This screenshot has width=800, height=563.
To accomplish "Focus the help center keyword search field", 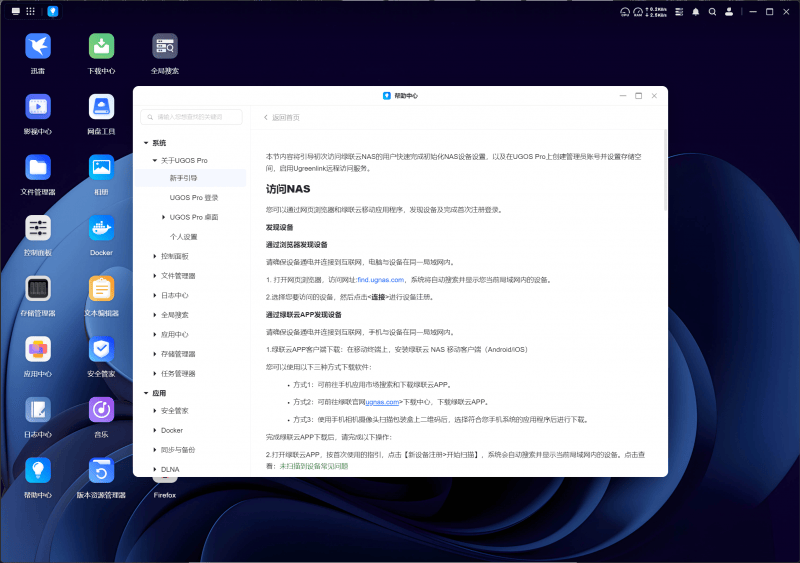I will point(191,117).
